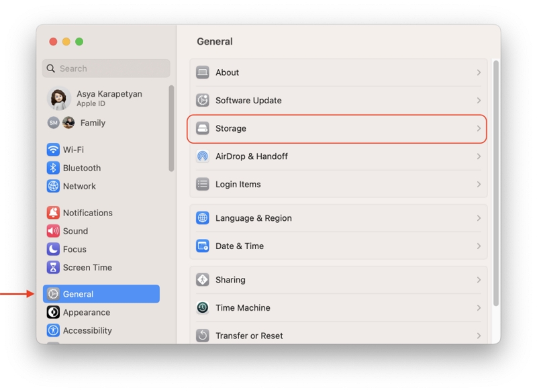Expand the Software Update row chevron

[479, 100]
